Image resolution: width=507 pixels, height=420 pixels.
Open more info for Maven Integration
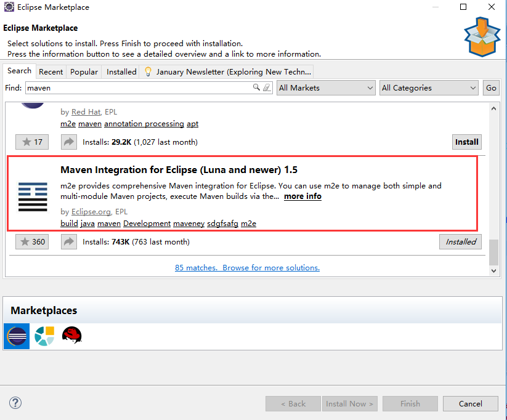[302, 196]
